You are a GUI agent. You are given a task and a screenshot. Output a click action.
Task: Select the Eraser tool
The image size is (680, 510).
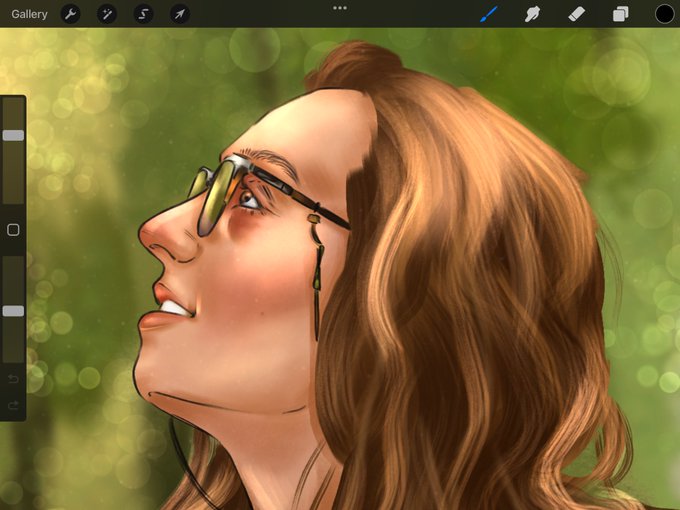(x=576, y=14)
